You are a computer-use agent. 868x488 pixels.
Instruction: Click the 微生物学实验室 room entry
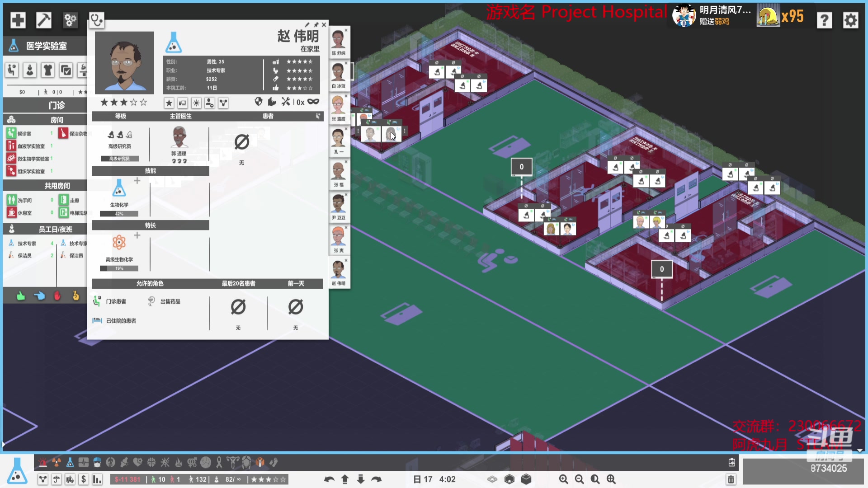pos(29,159)
